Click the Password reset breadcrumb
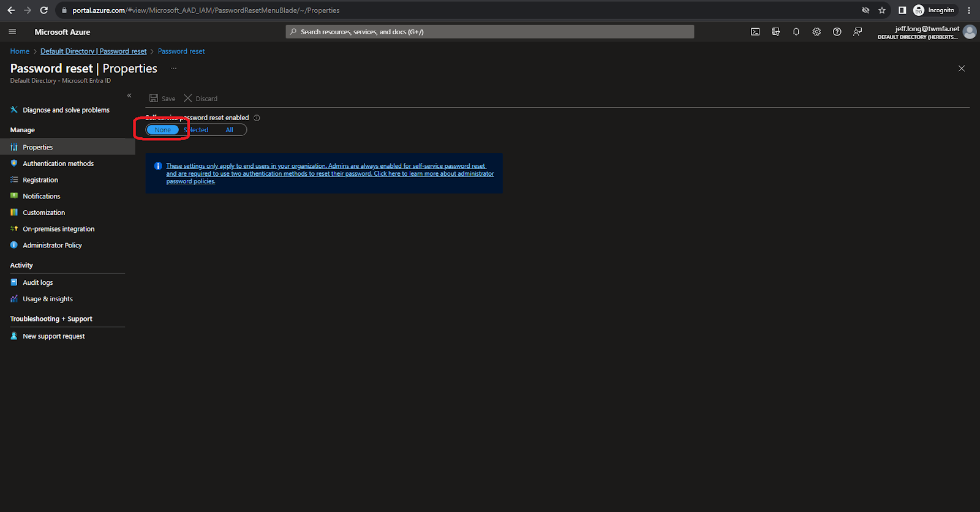Screen dimensions: 980x512 coord(181,51)
